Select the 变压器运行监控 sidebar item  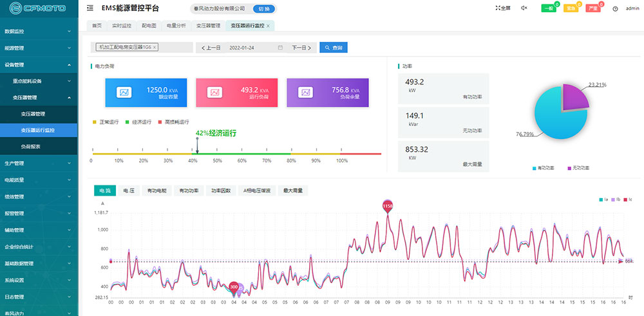[x=39, y=130]
